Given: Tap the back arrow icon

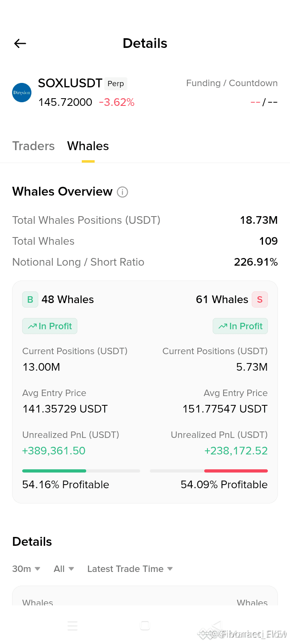Looking at the screenshot, I should coord(20,43).
